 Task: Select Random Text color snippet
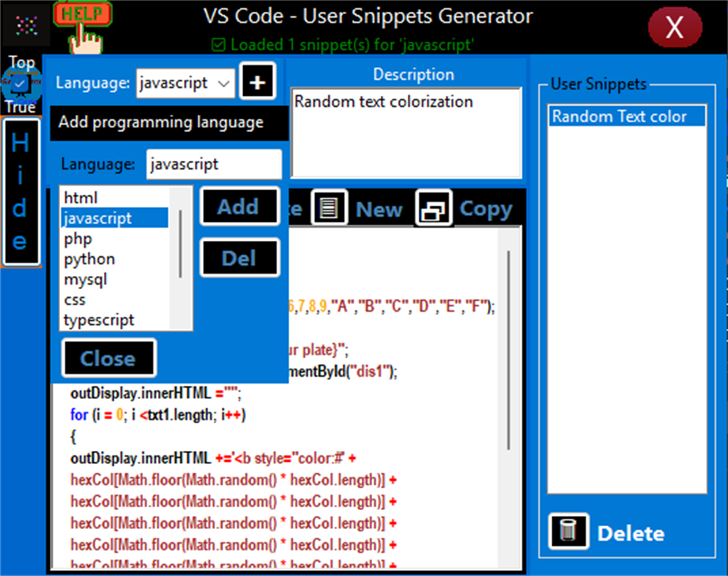627,116
